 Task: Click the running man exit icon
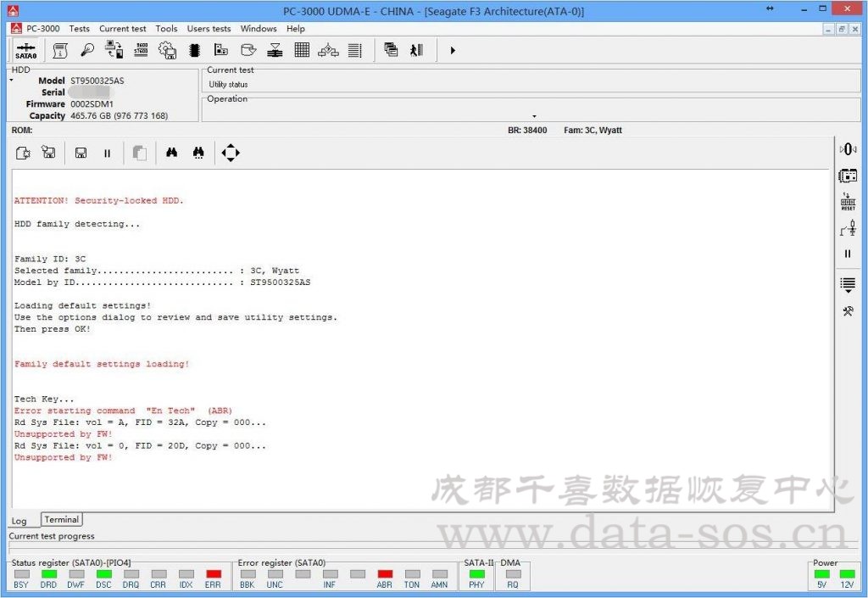pos(417,50)
